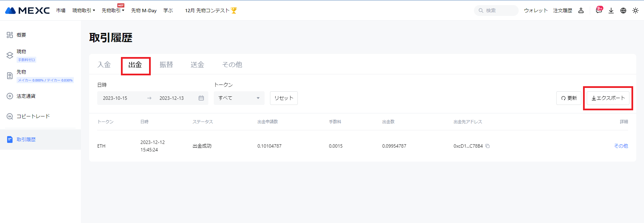Screen dimensions: 644x223
Task: Open その他 details link for ETH row
Action: (621, 146)
